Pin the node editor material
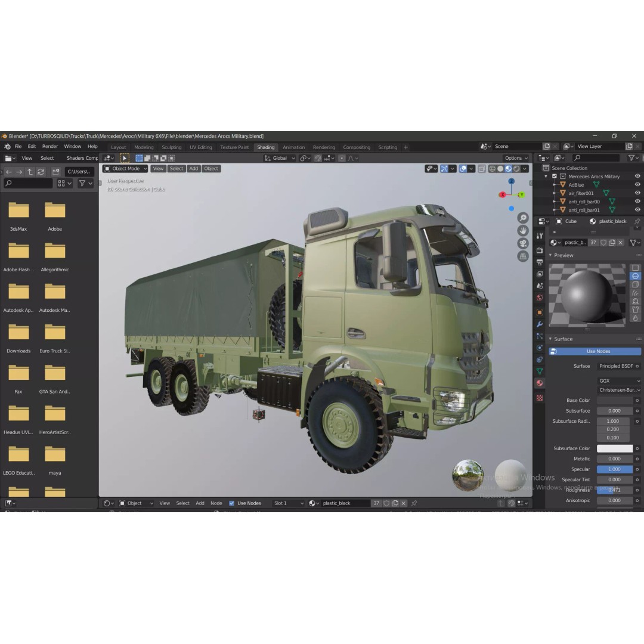Viewport: 644px width, 644px height. tap(414, 503)
